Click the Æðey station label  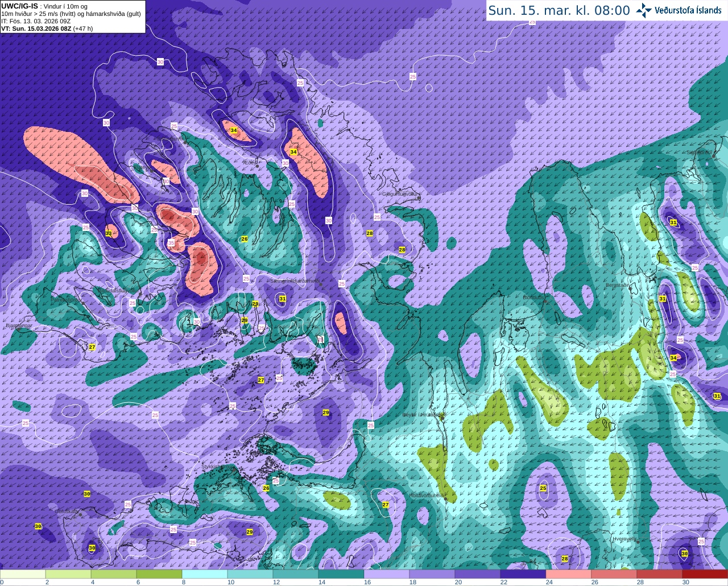pos(250,163)
